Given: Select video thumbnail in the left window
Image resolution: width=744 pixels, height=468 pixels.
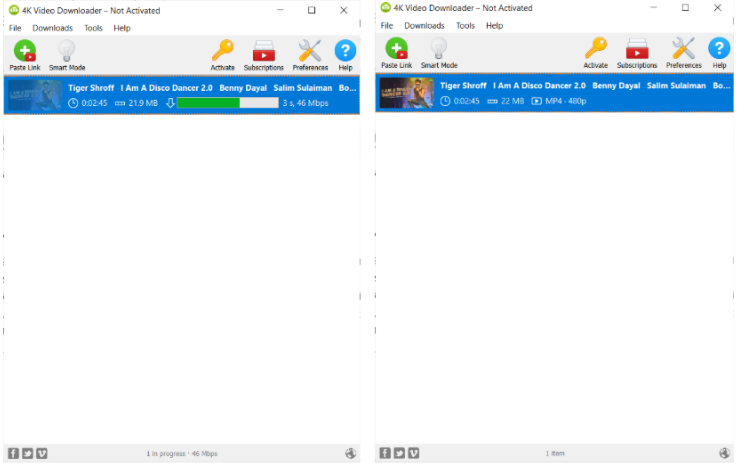Looking at the screenshot, I should (35, 95).
